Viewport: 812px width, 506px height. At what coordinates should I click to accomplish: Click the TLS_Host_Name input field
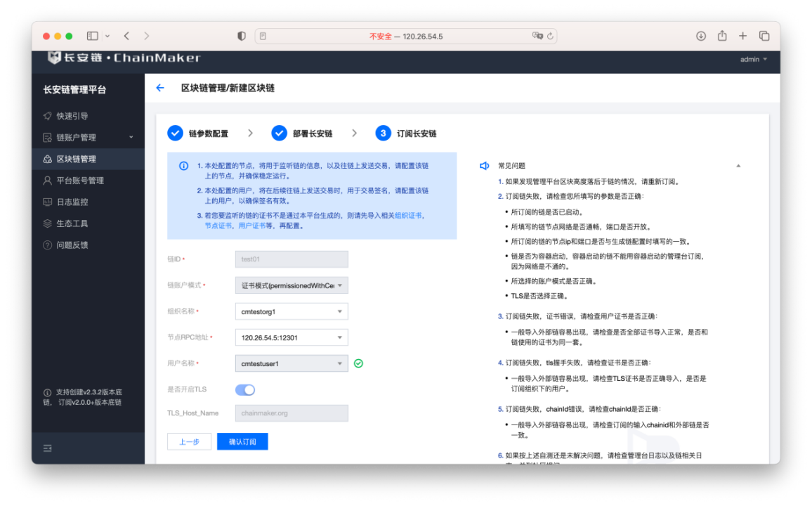point(292,413)
